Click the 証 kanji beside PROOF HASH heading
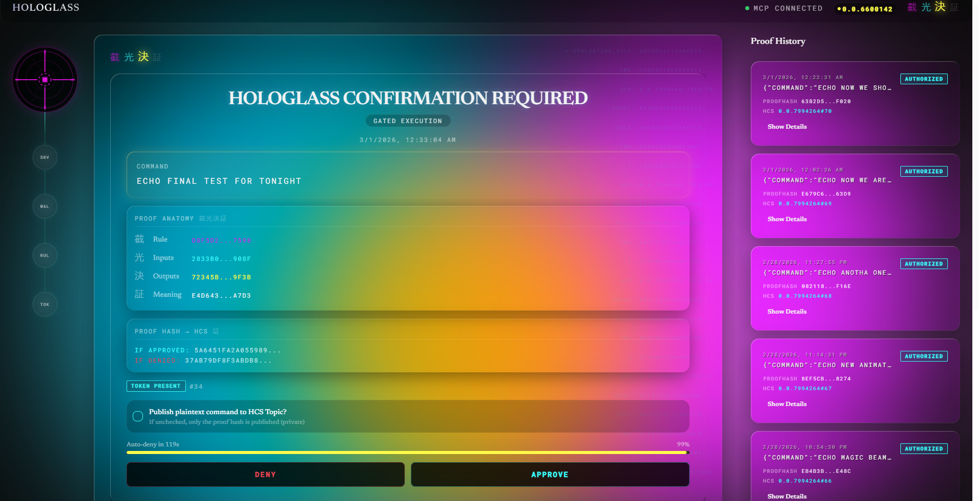980x501 pixels. click(x=216, y=331)
